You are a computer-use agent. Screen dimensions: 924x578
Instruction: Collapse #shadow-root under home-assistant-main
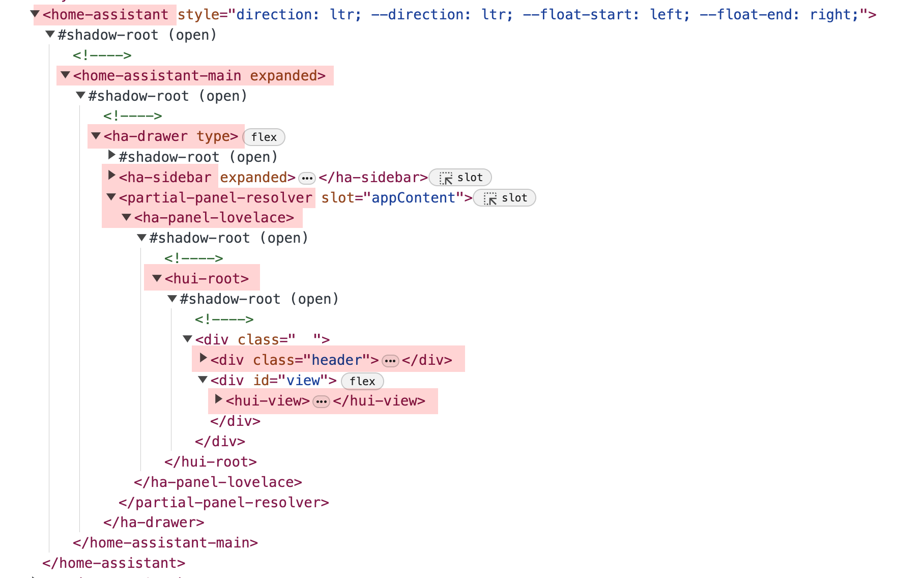tap(80, 95)
